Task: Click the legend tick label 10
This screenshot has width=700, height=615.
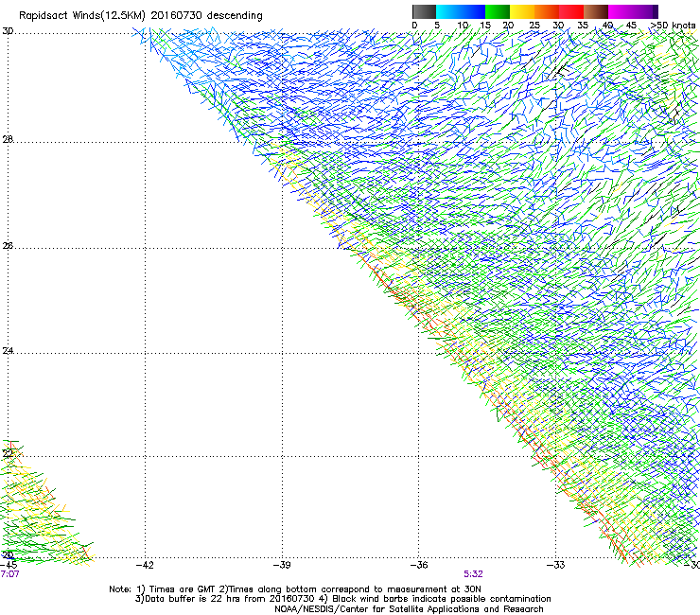Action: click(463, 26)
